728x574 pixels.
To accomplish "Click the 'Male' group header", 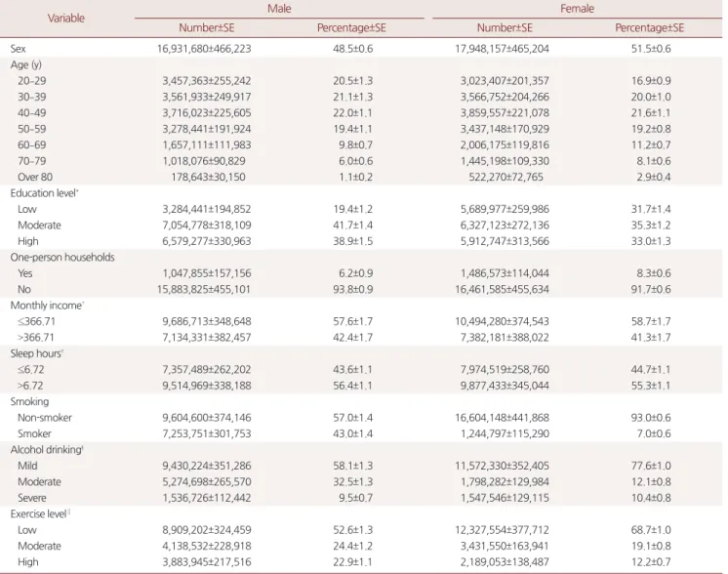I will click(x=279, y=9).
